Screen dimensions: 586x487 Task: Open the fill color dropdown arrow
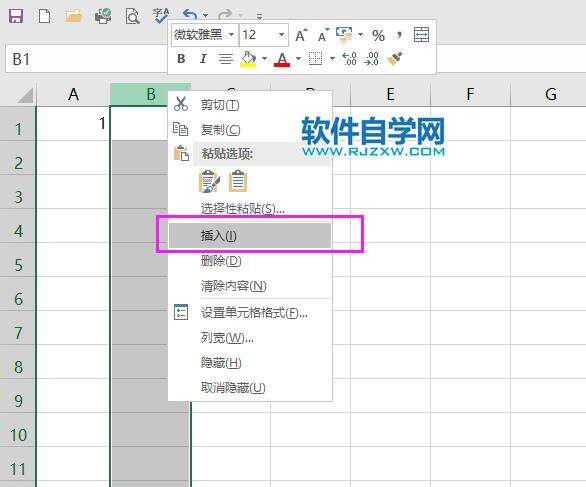265,59
